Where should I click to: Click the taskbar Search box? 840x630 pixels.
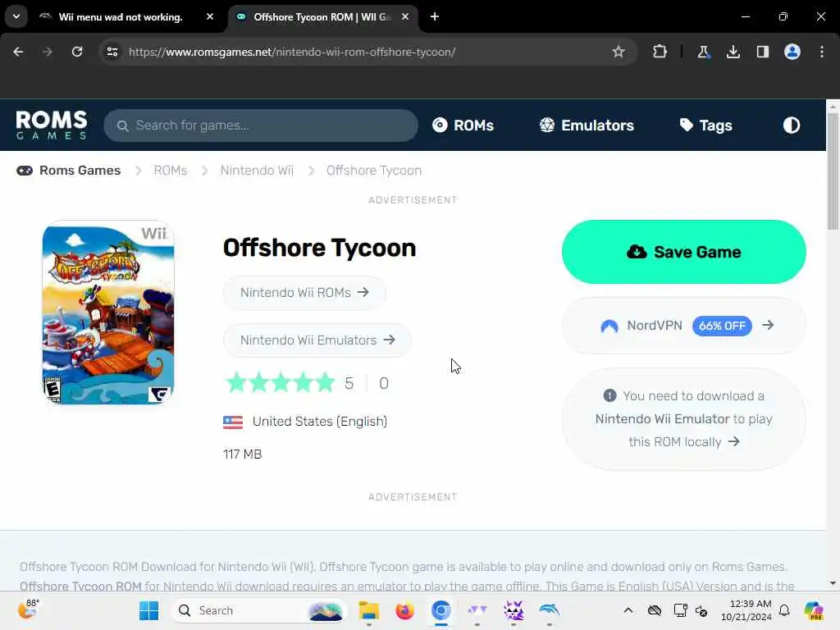258,610
